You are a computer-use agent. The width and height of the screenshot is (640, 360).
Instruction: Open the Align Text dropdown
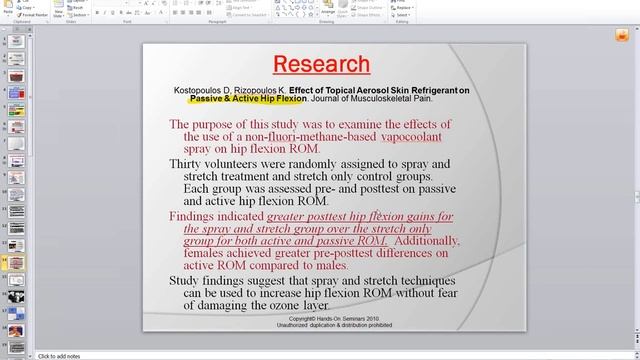point(239,8)
